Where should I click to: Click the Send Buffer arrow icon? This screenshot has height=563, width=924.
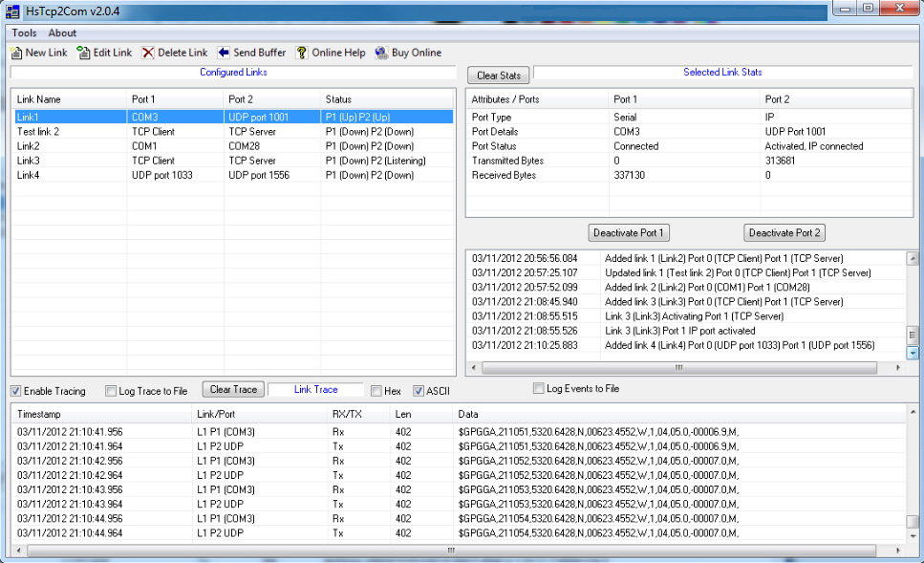(x=224, y=53)
